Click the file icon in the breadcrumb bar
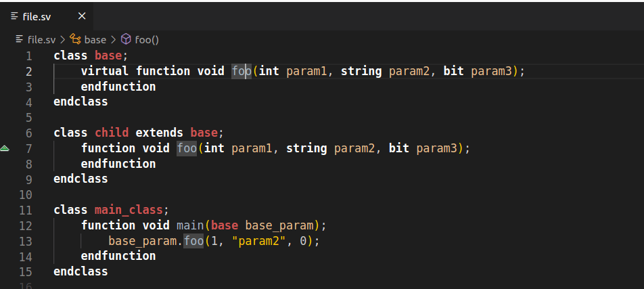Viewport: 644px width, 289px height. click(x=20, y=40)
